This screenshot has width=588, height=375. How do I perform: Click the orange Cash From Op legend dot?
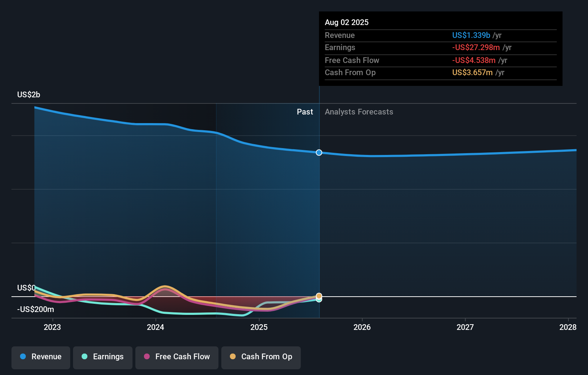tap(232, 357)
